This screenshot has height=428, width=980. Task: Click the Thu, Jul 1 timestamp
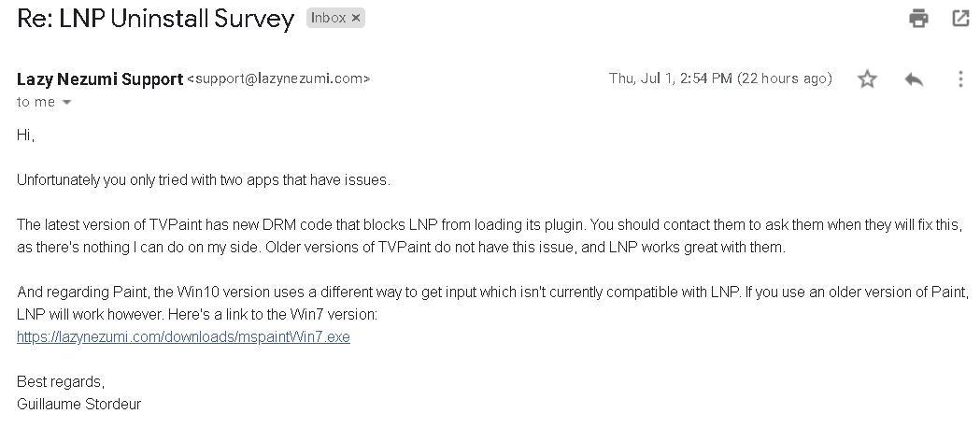click(x=720, y=78)
